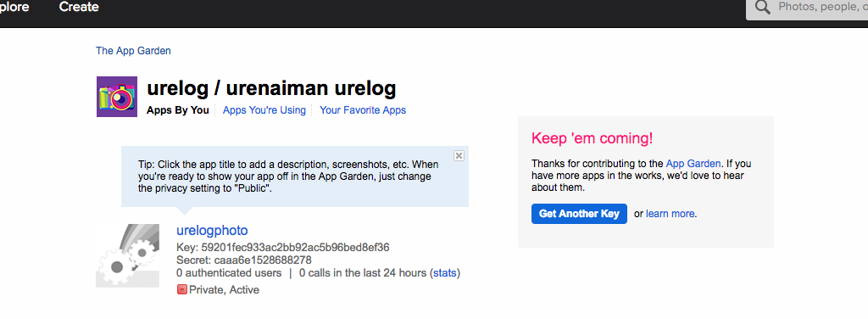Click the urelogphoto gears app icon

click(128, 256)
